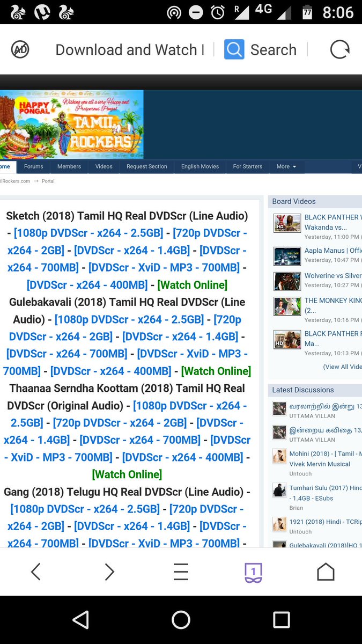Screen dimensions: 362x644
Task: Open the English Movies tab
Action: point(200,166)
